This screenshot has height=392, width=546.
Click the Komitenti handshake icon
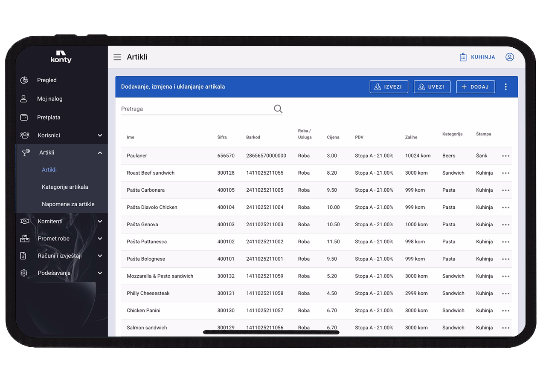click(x=25, y=221)
